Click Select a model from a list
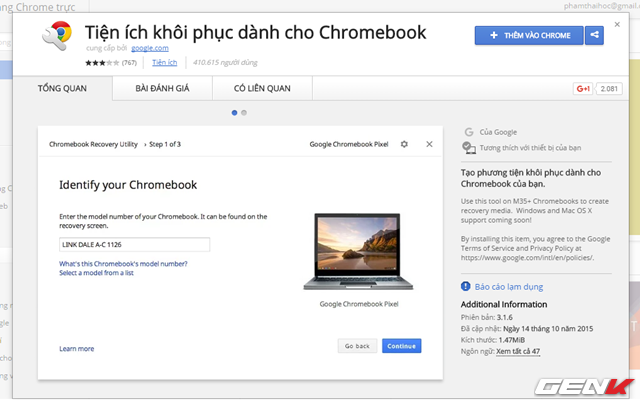This screenshot has height=400, width=640. [96, 273]
